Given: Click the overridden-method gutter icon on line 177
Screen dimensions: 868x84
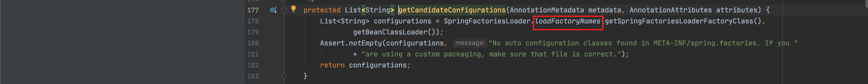Looking at the screenshot, I should pos(273,10).
